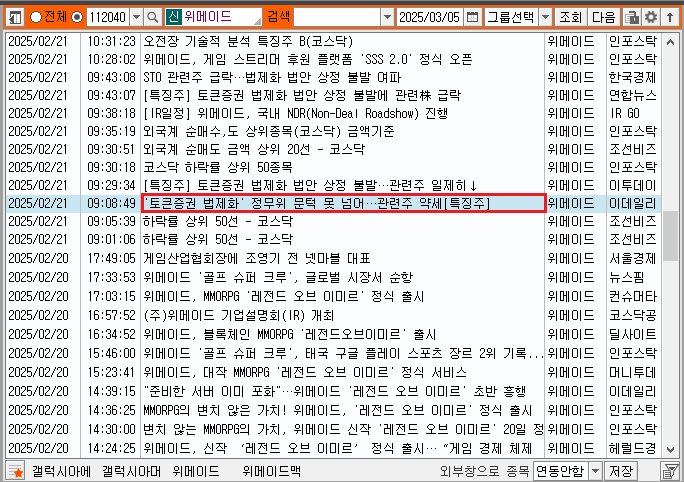Expand the keyword search history dropdown
The image size is (684, 482).
[x=387, y=17]
